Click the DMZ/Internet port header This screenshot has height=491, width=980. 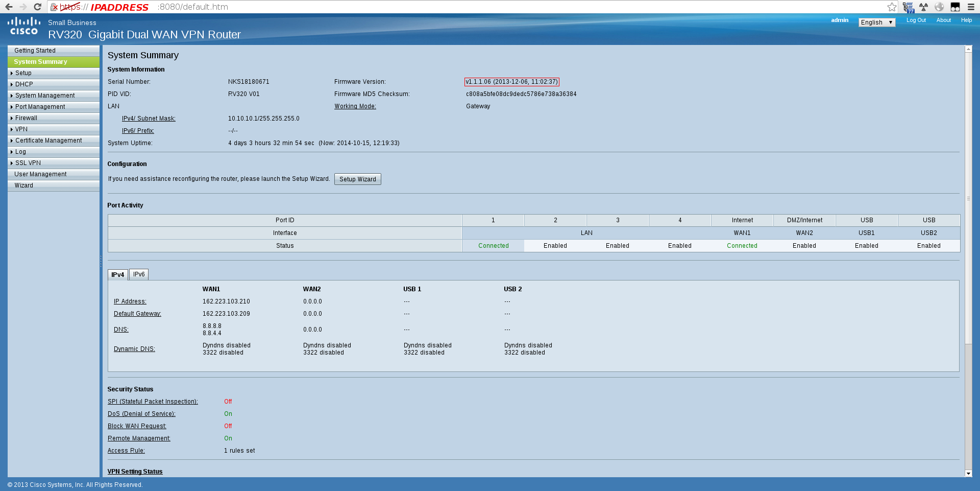[804, 220]
